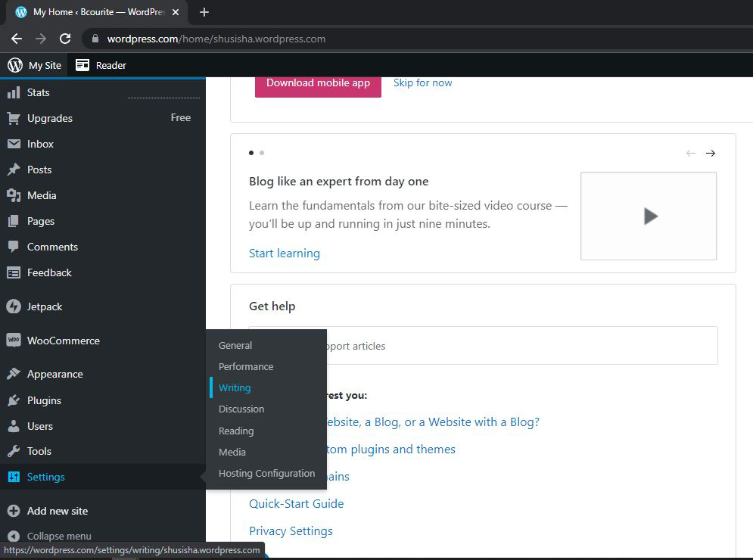Click the Reader label in admin bar
753x560 pixels.
111,65
